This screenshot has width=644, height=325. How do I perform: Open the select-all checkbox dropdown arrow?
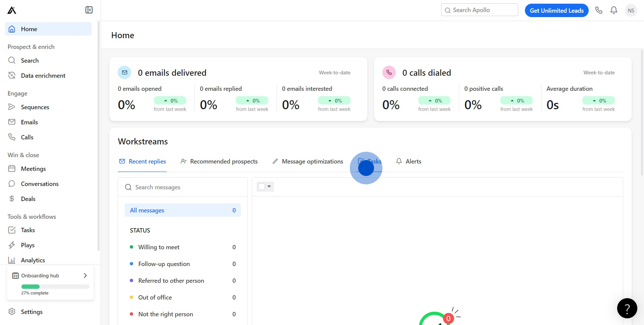[269, 187]
